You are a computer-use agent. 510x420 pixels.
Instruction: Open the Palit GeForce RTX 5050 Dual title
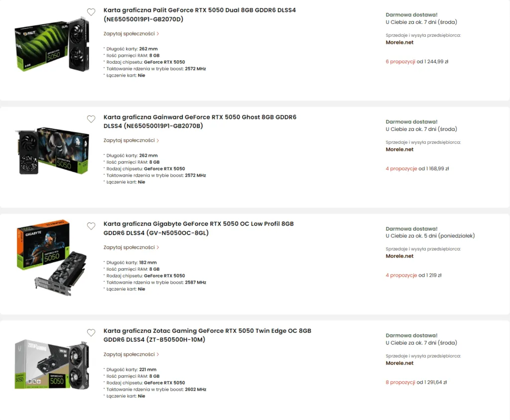point(200,14)
